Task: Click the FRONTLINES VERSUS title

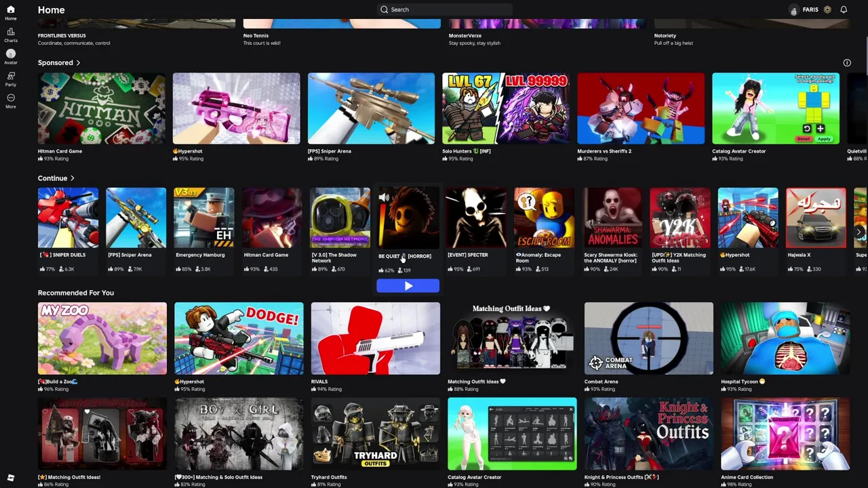Action: [x=62, y=36]
